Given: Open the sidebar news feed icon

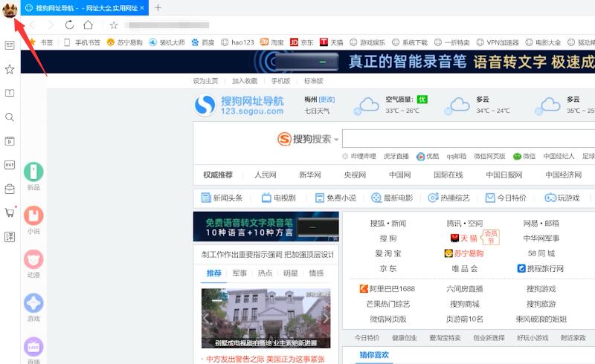Looking at the screenshot, I should pyautogui.click(x=10, y=45).
